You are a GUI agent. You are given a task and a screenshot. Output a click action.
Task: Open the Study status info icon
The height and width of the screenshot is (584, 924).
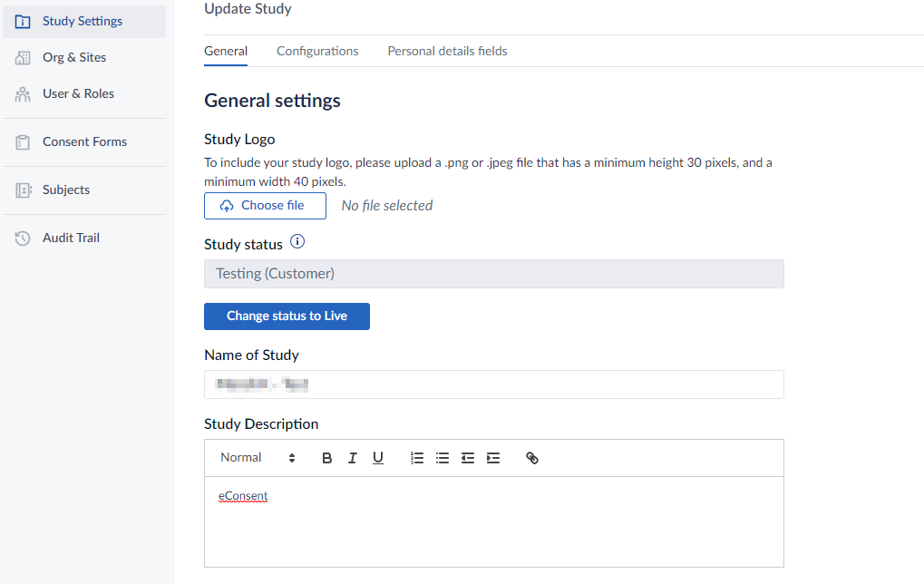tap(297, 241)
